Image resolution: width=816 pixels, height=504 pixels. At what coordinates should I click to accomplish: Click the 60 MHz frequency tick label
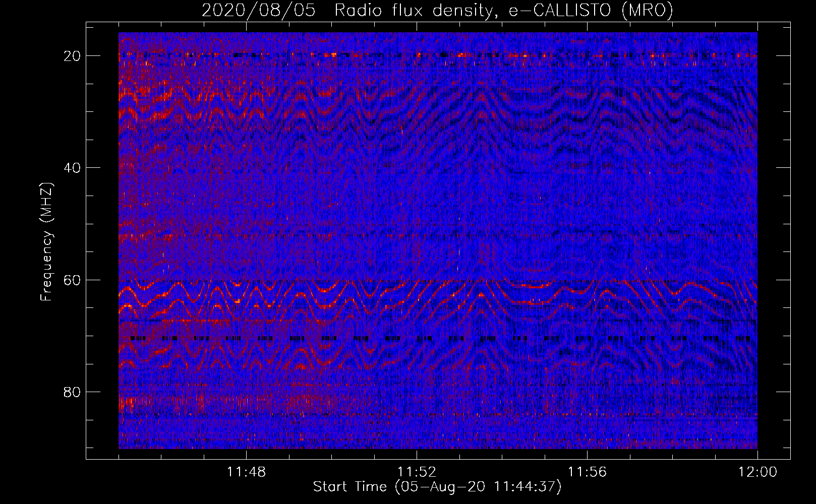click(73, 280)
